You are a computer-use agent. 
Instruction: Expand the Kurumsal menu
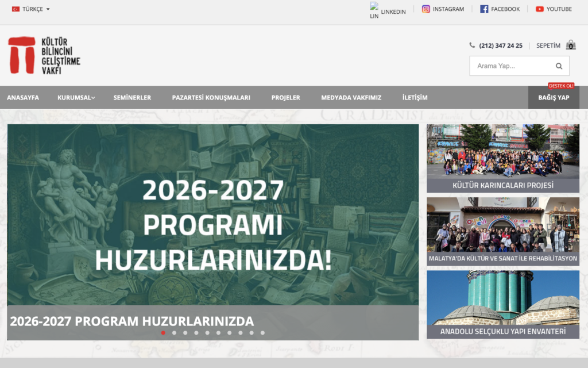tap(76, 98)
